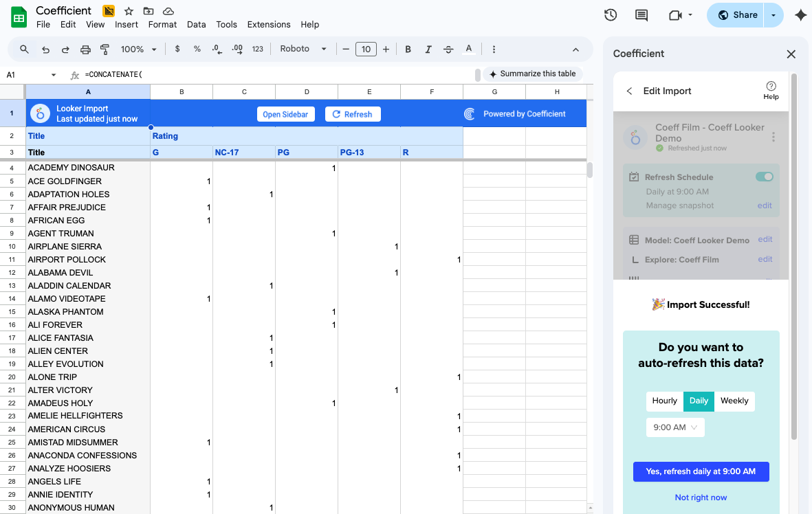812x514 pixels.
Task: Select the Weekly refresh option
Action: tap(734, 401)
